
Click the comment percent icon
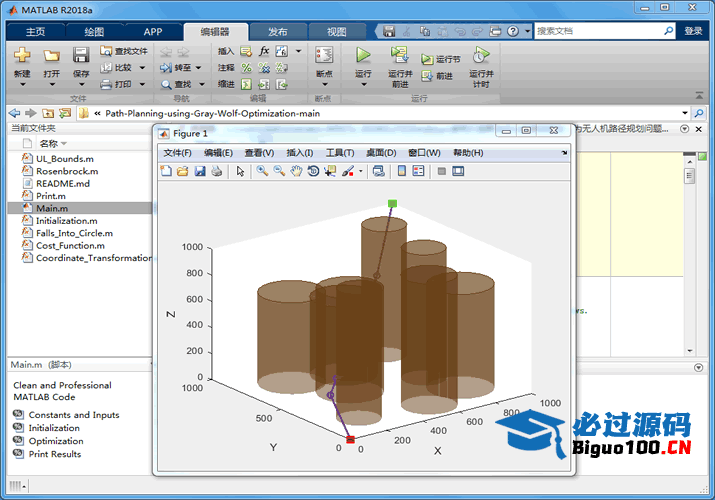[246, 67]
